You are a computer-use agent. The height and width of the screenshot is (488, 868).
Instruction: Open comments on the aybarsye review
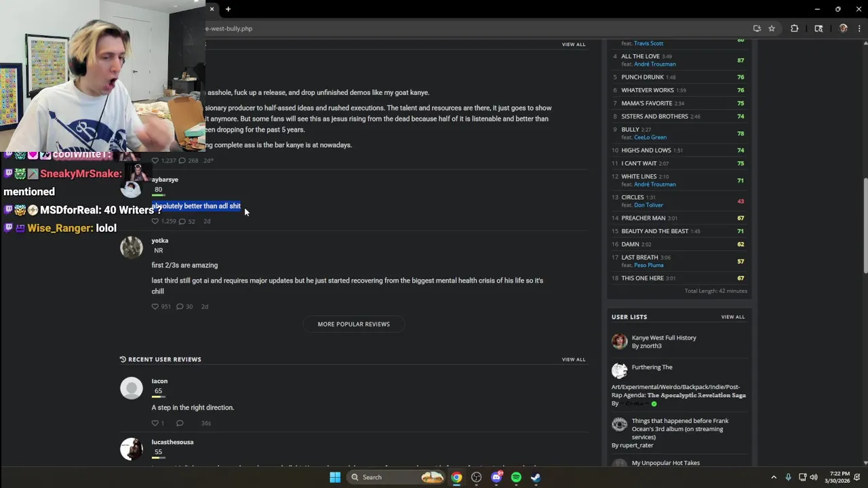click(x=182, y=221)
